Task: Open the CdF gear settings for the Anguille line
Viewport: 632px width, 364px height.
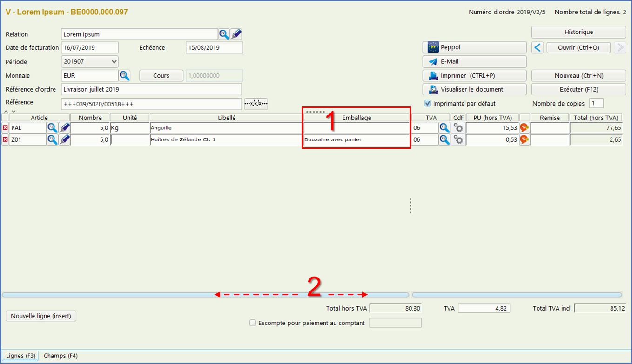Action: pyautogui.click(x=458, y=127)
